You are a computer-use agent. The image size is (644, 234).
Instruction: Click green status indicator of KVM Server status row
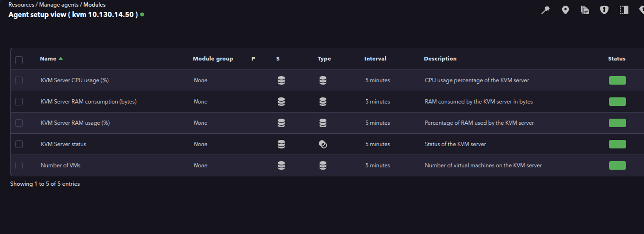(618, 144)
